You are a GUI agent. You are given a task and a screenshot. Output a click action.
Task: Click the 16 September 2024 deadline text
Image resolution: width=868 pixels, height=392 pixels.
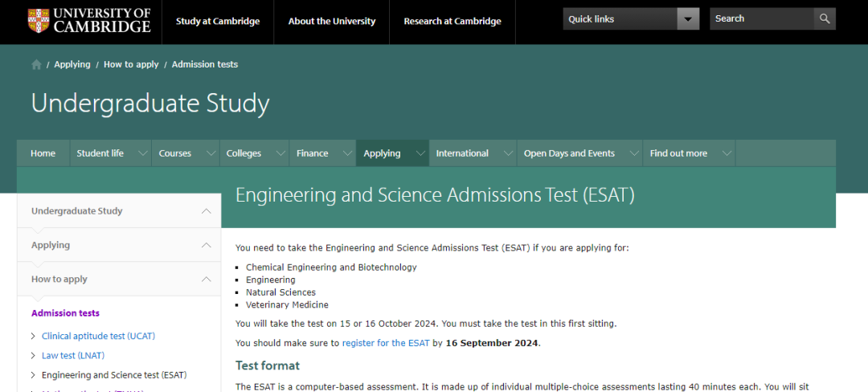click(492, 343)
